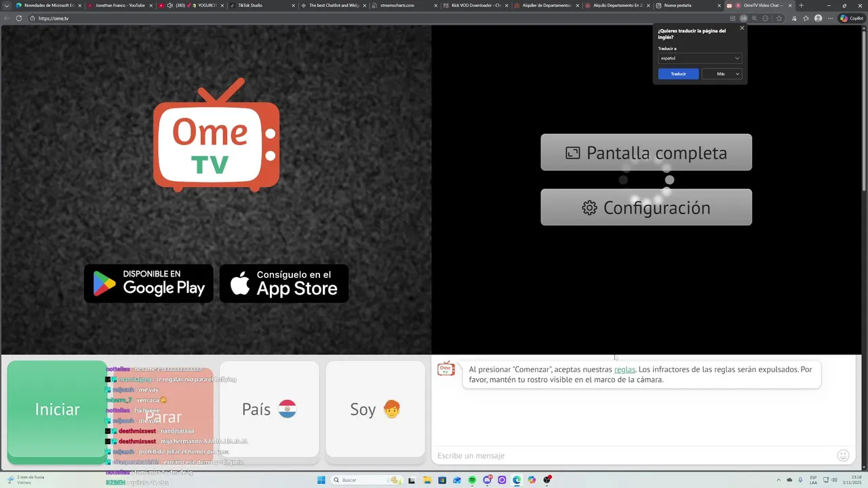The width and height of the screenshot is (868, 488).
Task: Open the Microsoft Store taskbar icon
Action: [x=442, y=480]
